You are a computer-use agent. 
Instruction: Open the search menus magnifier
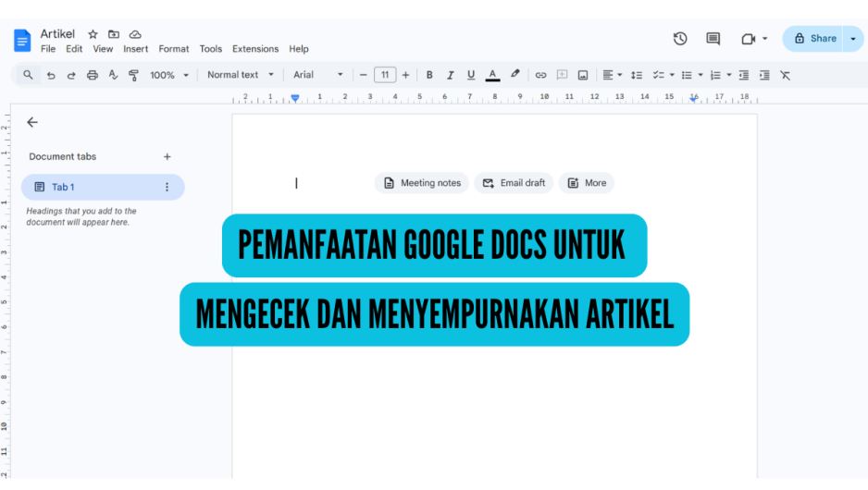tap(28, 75)
